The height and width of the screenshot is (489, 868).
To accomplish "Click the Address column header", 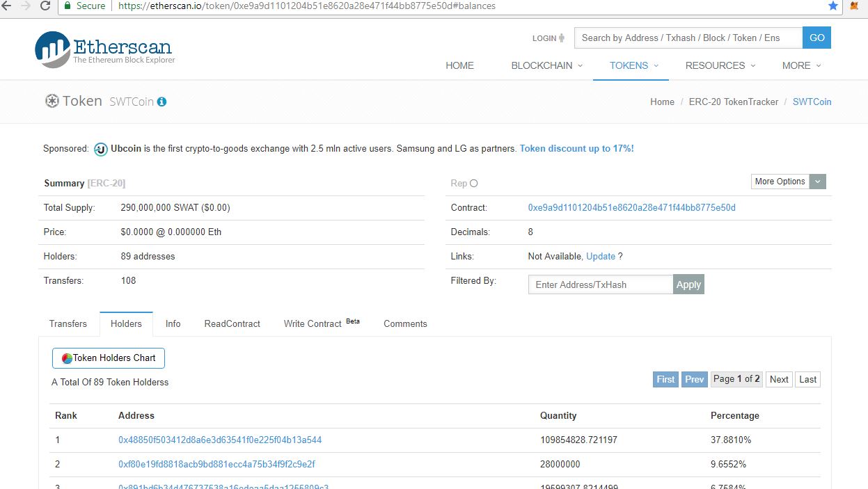I will click(136, 416).
